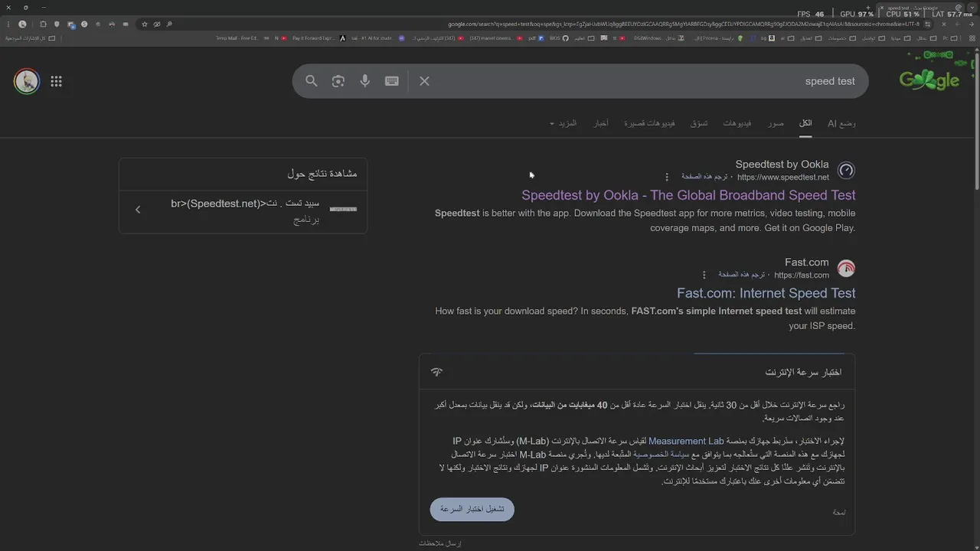The height and width of the screenshot is (551, 980).
Task: Open the Google apps grid launcher
Action: pyautogui.click(x=56, y=81)
